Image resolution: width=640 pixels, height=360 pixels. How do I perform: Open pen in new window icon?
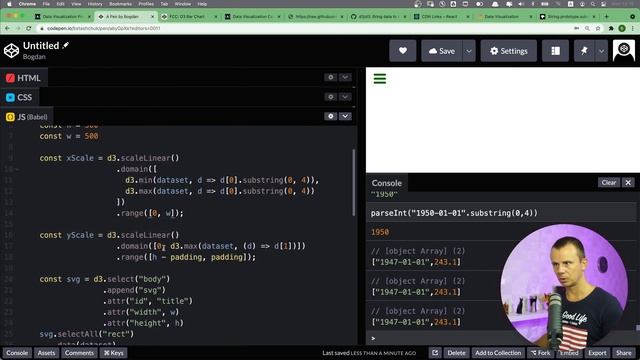point(435,353)
